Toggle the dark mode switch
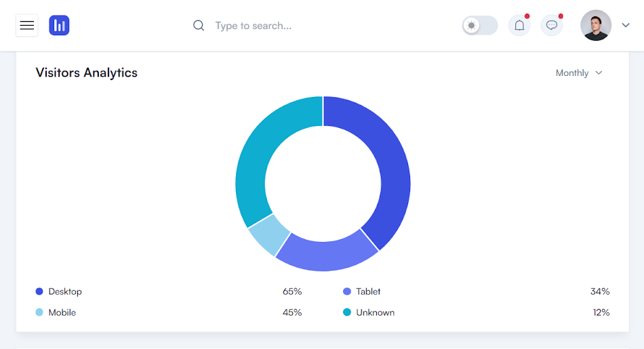Screen dimensions: 644x349 click(480, 26)
